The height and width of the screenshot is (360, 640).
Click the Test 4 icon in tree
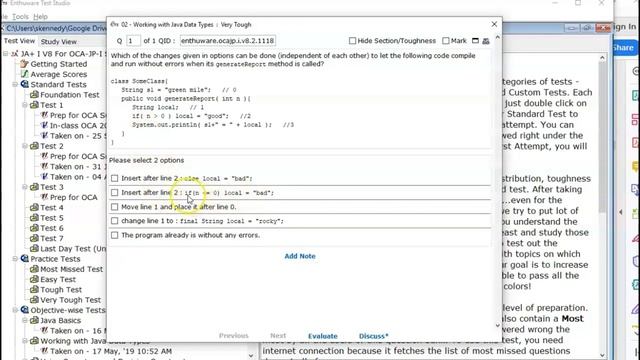[x=34, y=207]
